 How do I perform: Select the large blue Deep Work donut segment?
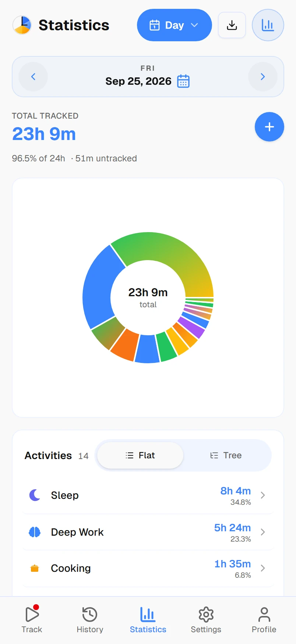pyautogui.click(x=100, y=287)
